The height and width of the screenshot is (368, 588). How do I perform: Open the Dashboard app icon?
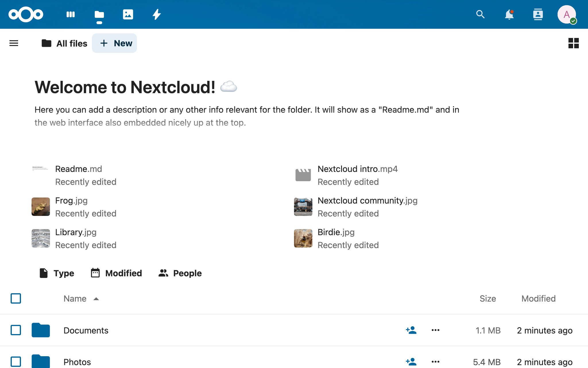pos(70,14)
